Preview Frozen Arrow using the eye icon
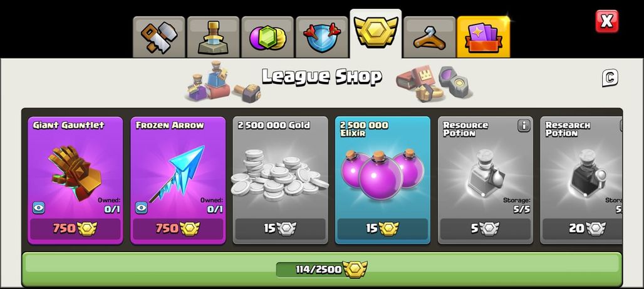This screenshot has height=289, width=644. (x=142, y=208)
